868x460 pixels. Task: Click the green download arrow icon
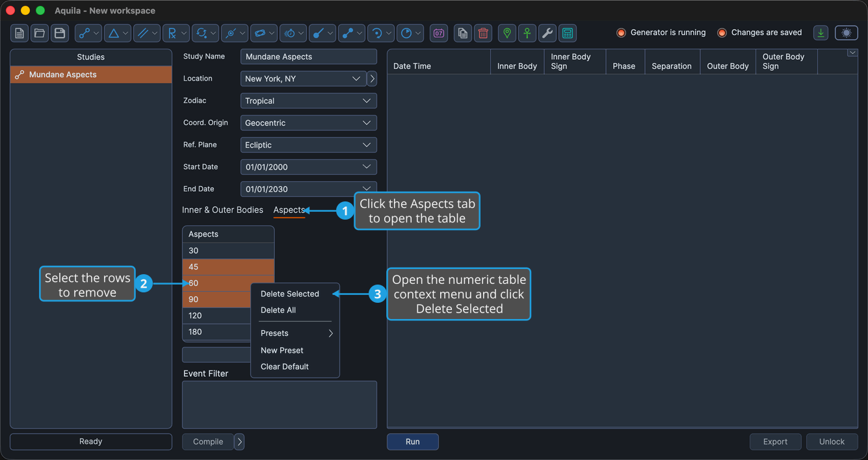821,33
